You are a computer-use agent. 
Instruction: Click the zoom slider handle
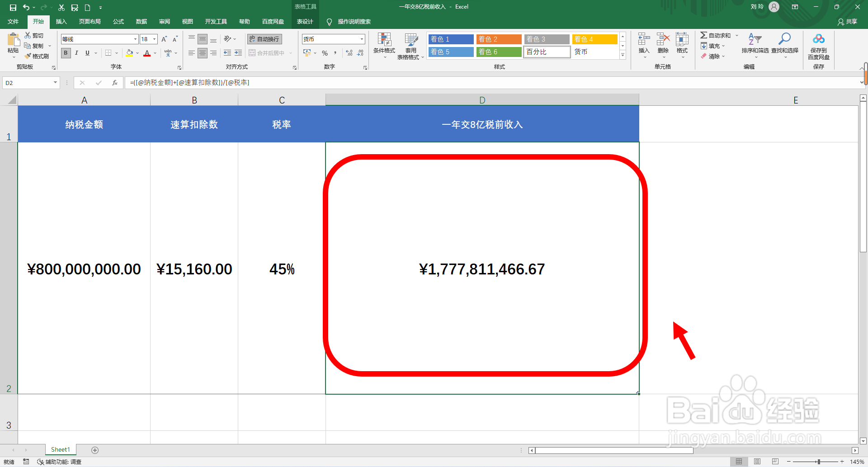tap(819, 462)
